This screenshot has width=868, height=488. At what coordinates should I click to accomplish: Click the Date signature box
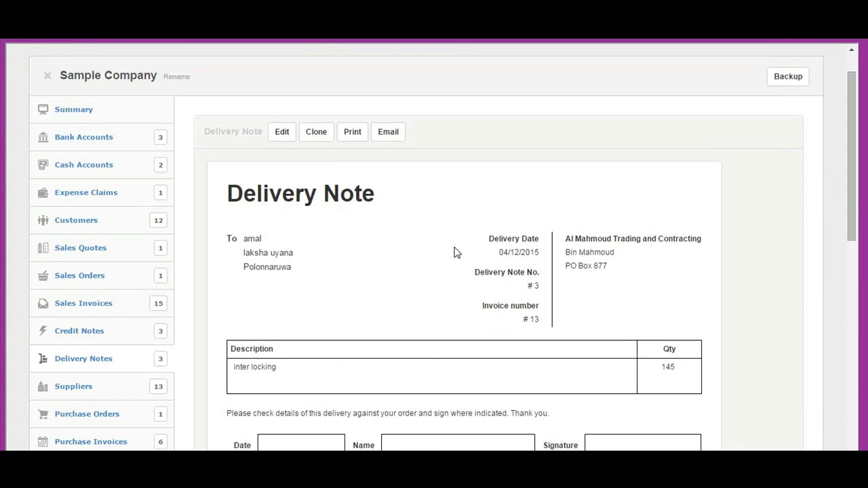pos(301,443)
